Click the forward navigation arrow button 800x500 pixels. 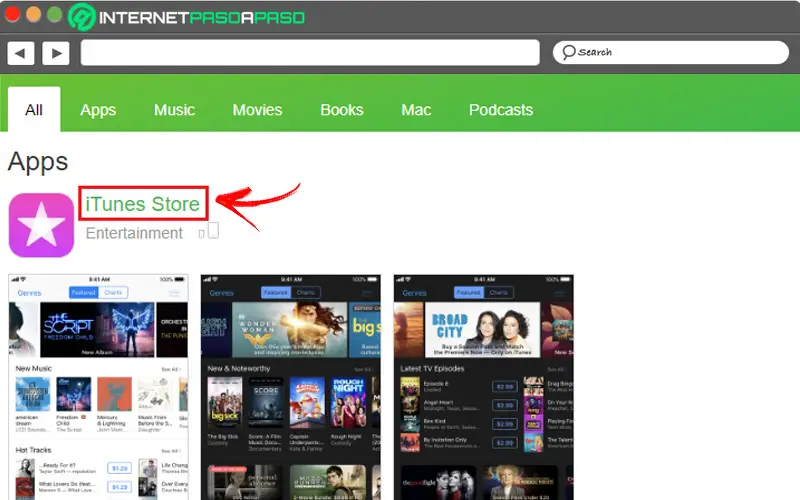tap(56, 53)
